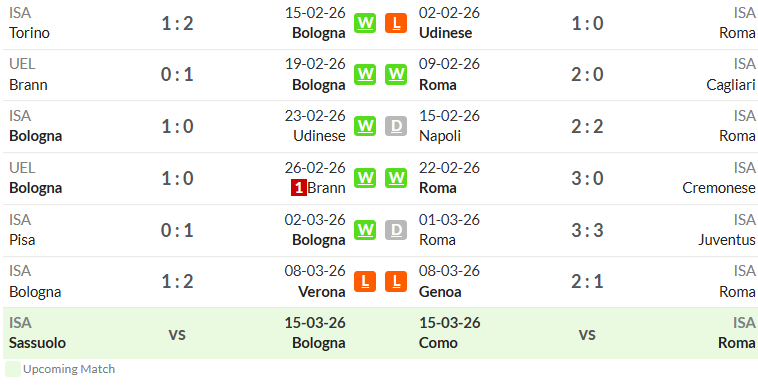Open the 2:1 Genoa vs Roma score
The image size is (758, 386).
587,282
